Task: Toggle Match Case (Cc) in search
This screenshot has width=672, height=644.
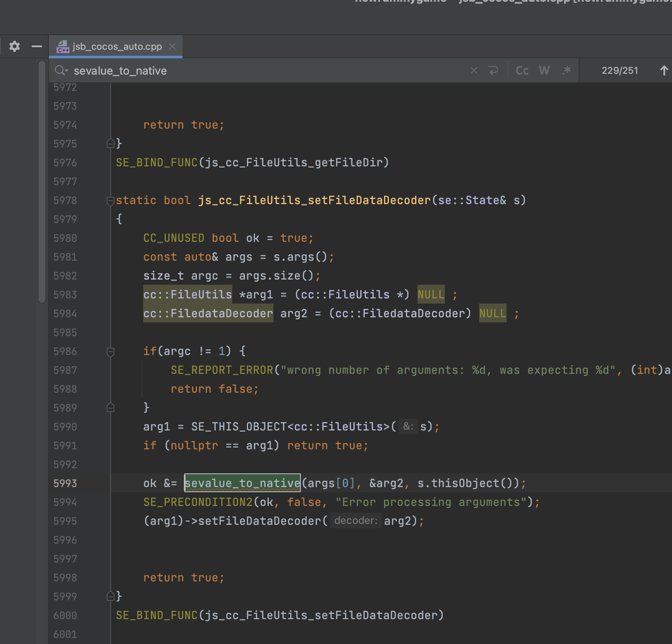Action: 522,70
